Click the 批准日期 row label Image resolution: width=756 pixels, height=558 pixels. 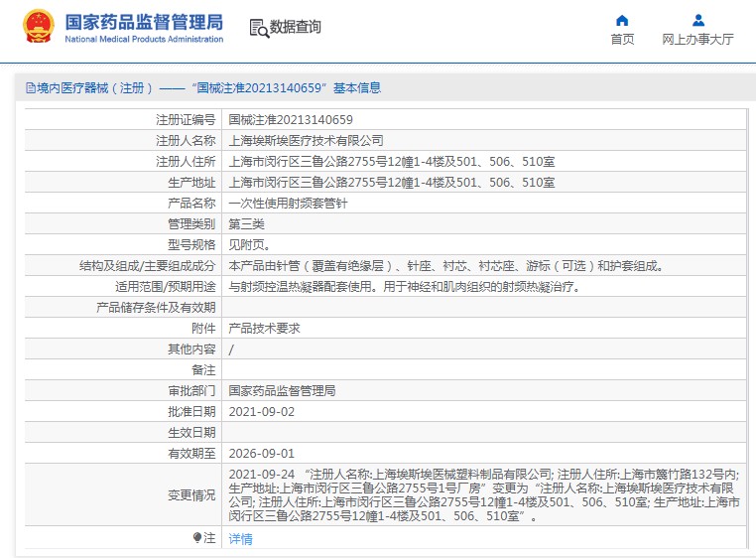pos(191,412)
